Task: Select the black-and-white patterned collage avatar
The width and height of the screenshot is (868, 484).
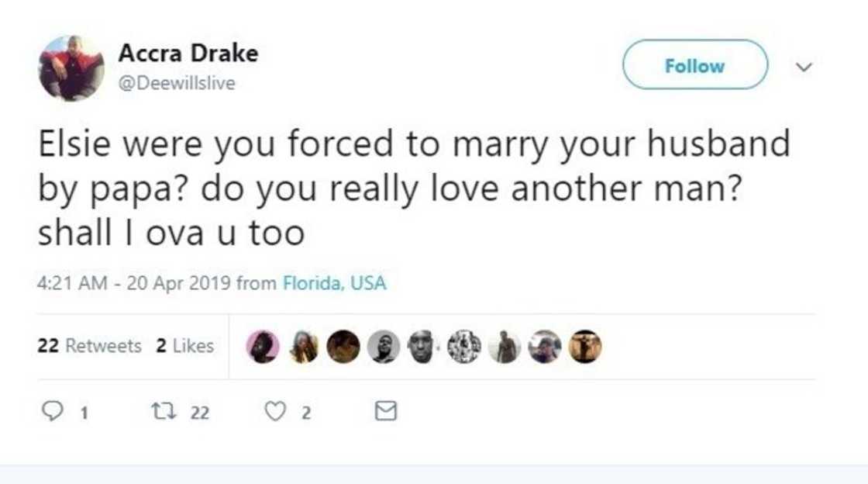Action: click(464, 347)
